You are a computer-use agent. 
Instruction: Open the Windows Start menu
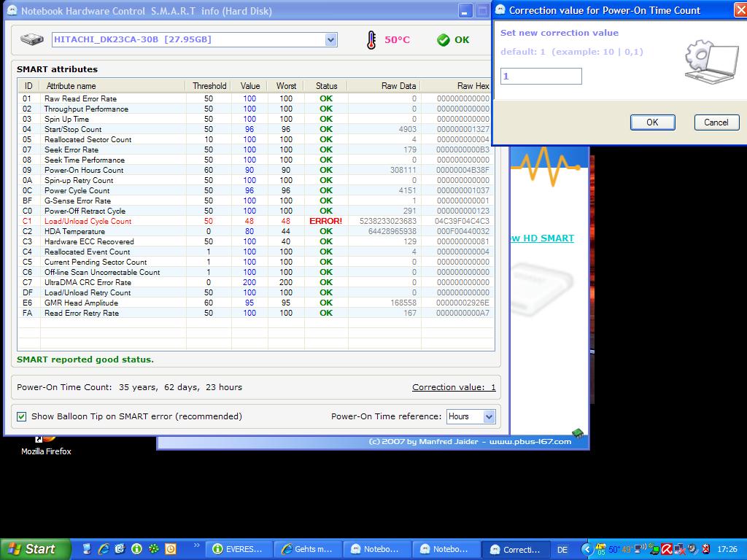[35, 549]
